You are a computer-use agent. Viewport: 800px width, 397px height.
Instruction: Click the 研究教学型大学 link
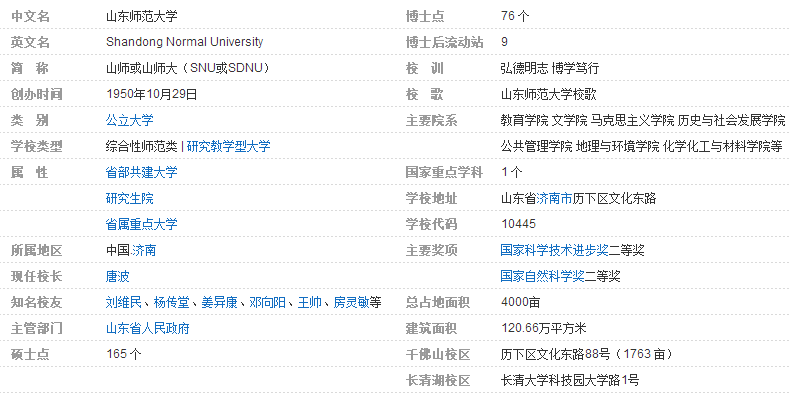point(229,146)
